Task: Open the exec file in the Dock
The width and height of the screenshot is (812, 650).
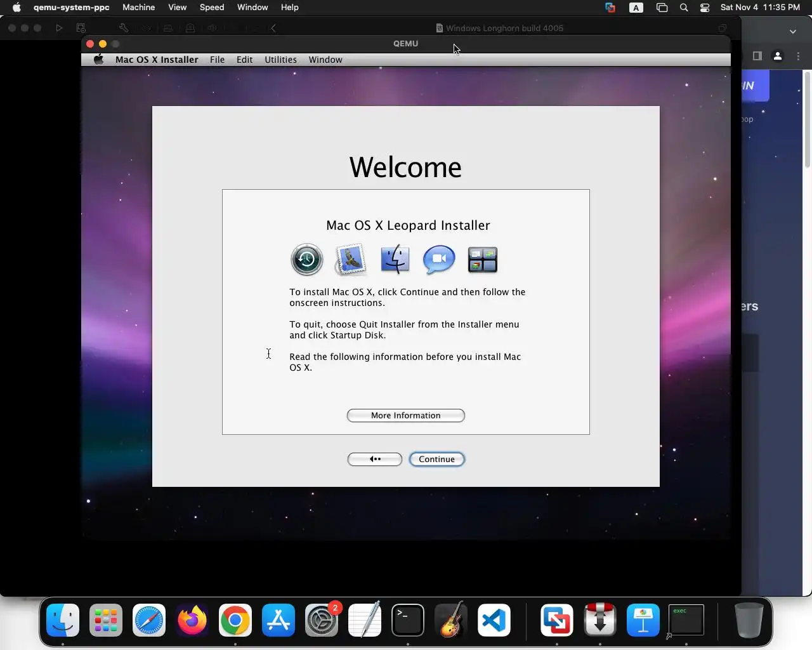Action: coord(686,620)
